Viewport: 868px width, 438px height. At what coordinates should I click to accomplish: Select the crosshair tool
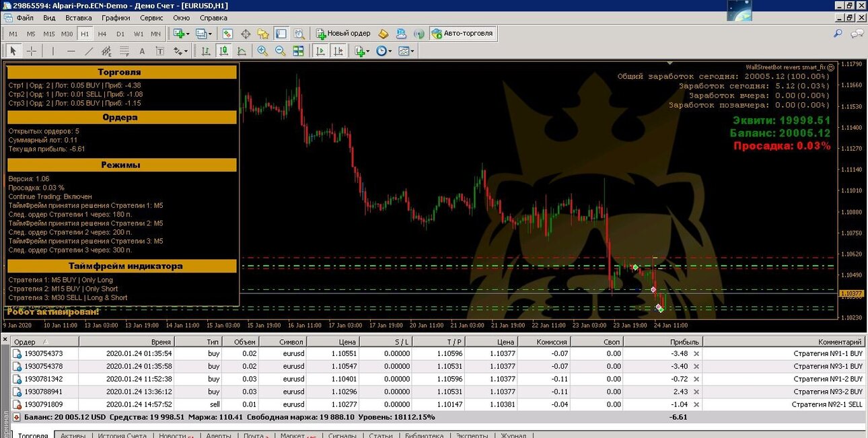click(x=31, y=50)
